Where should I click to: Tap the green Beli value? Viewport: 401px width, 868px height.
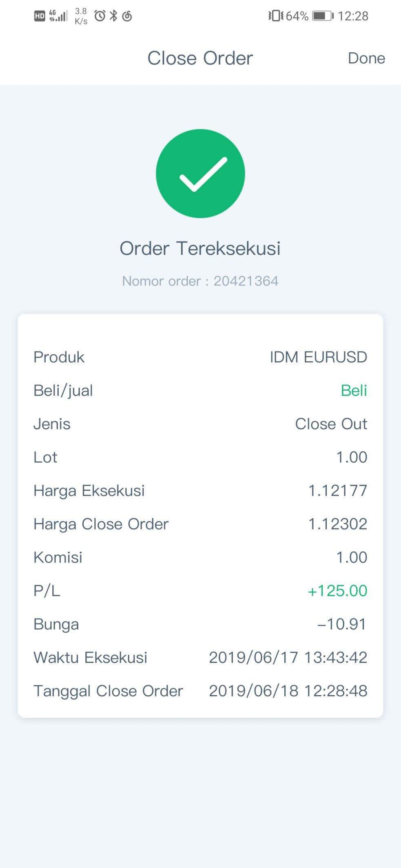click(x=354, y=391)
